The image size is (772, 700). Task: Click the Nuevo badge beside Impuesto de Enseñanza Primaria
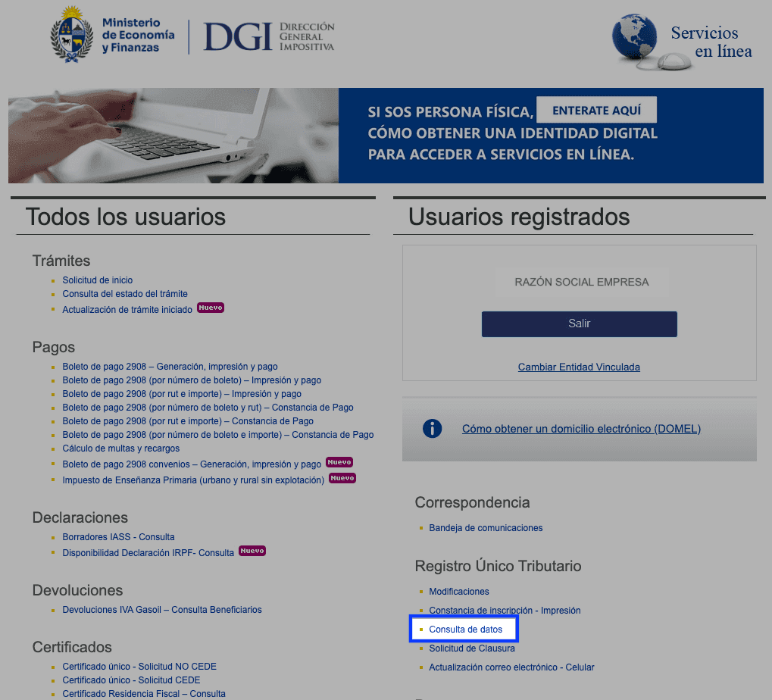pyautogui.click(x=342, y=478)
